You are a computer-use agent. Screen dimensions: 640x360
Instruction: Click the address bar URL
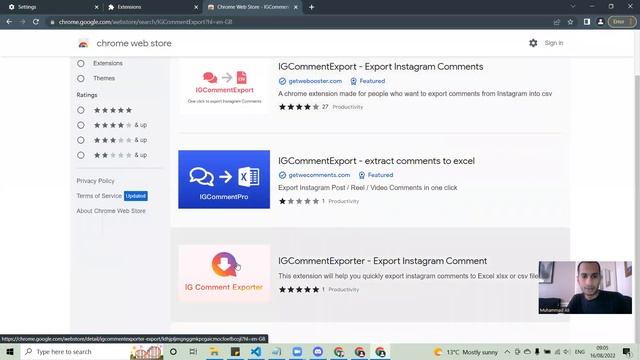(145, 22)
